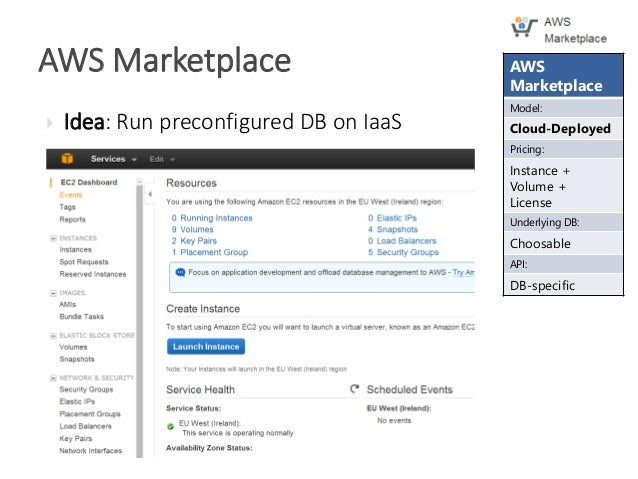
Task: Refresh Service Health with circular arrow
Action: pos(355,389)
